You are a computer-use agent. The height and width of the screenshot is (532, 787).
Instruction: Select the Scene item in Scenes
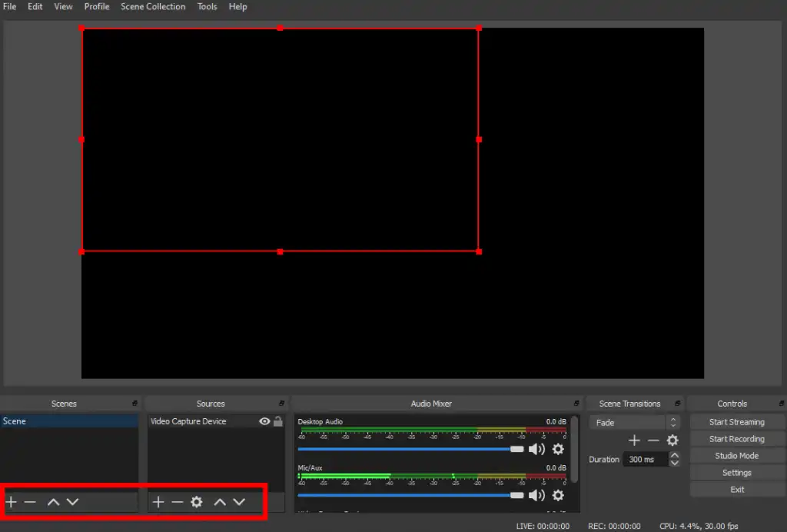pos(69,421)
